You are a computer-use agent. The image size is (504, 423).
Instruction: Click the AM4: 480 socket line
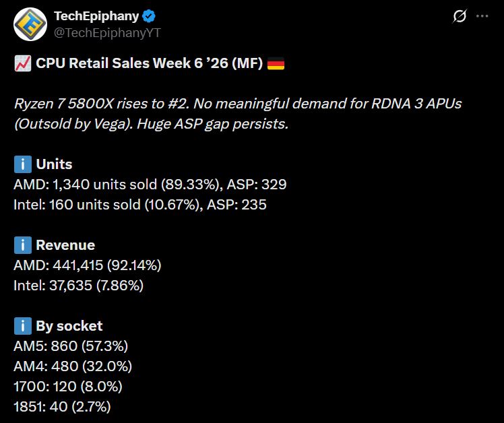tap(72, 366)
